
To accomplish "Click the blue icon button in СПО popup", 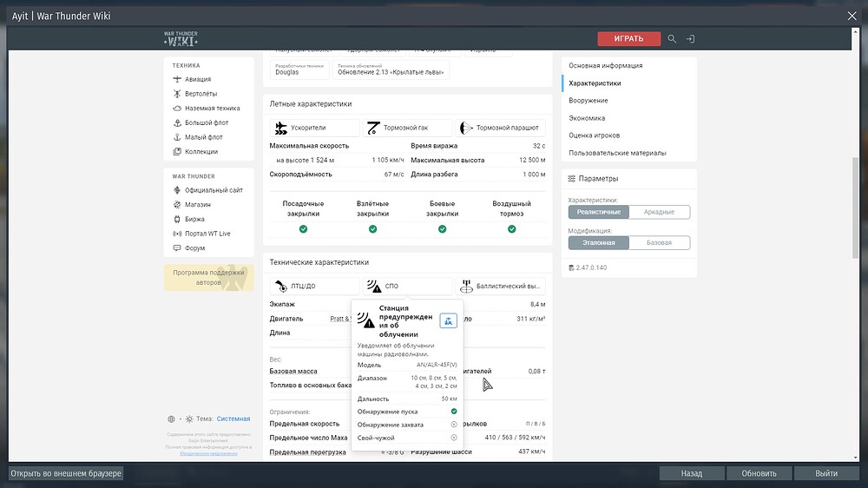I will tap(448, 321).
